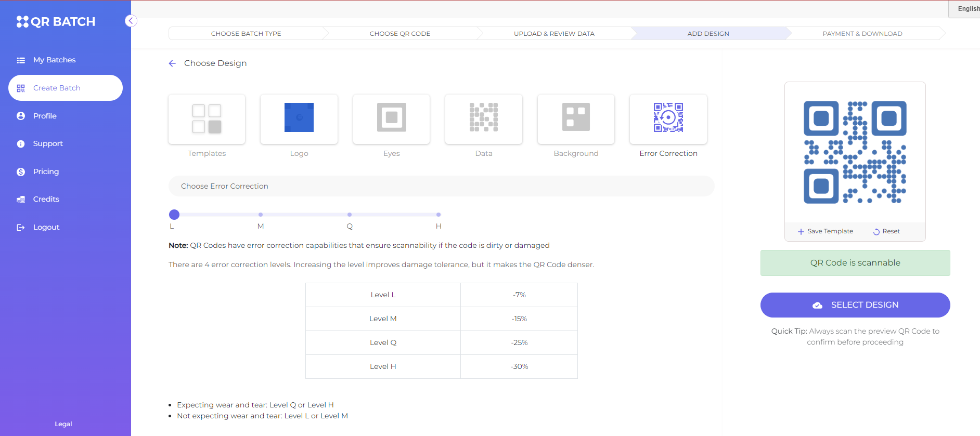Go to Upload & Review Data step
This screenshot has height=436, width=980.
[554, 34]
